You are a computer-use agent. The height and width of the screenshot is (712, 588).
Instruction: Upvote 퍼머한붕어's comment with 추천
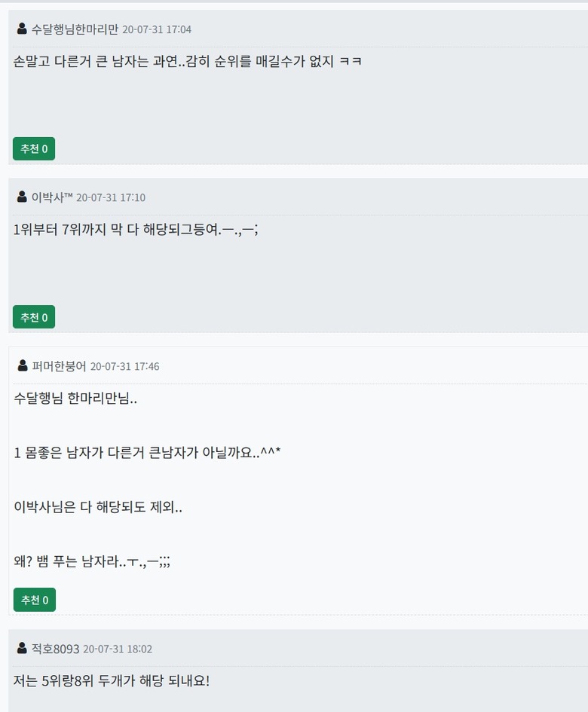tap(34, 600)
